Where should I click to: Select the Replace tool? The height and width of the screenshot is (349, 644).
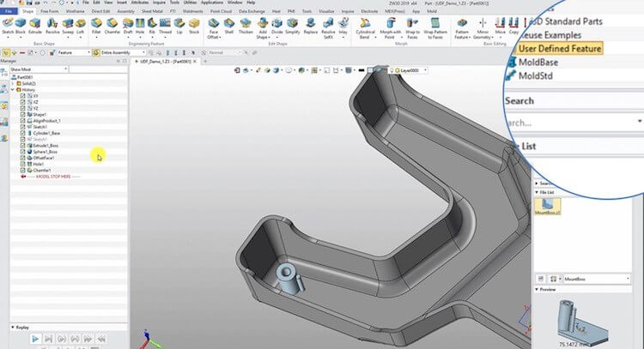point(311,27)
